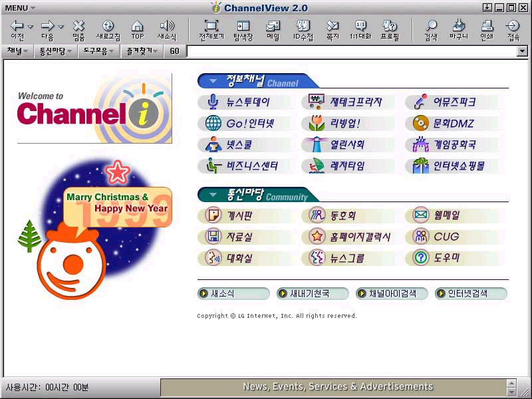The width and height of the screenshot is (532, 399).
Task: Open 홈페이지갤럭시 star icon
Action: coord(317,236)
